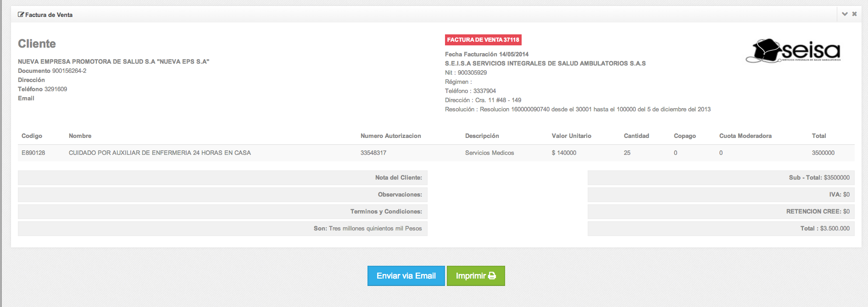Screen dimensions: 868x307
Task: Click the seisa company logo
Action: pos(794,51)
